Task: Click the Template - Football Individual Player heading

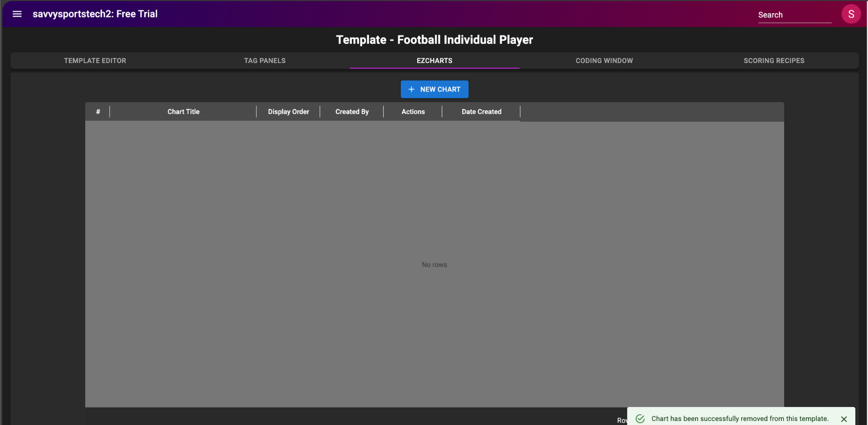Action: point(434,40)
